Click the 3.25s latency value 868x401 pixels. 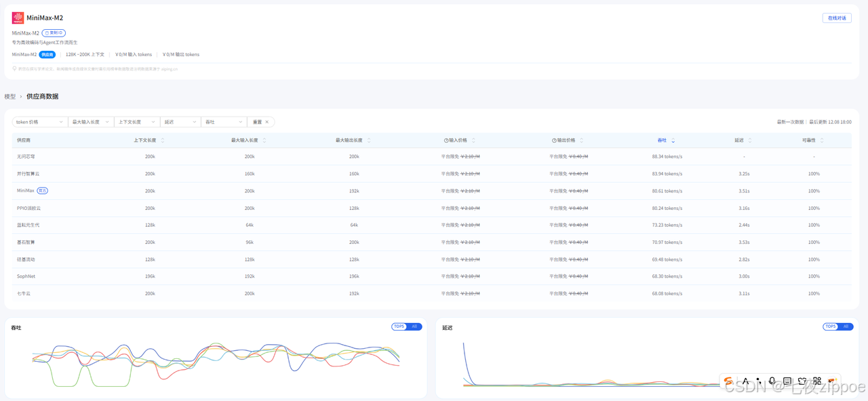744,173
